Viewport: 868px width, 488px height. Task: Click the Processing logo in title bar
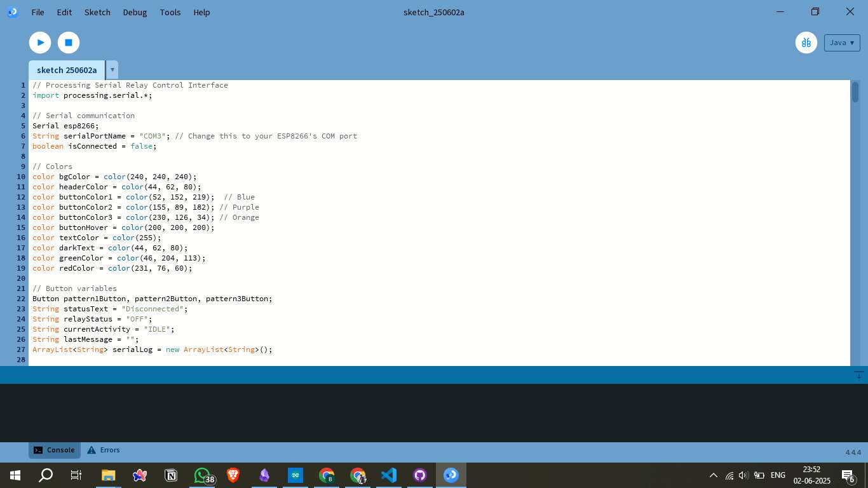12,12
